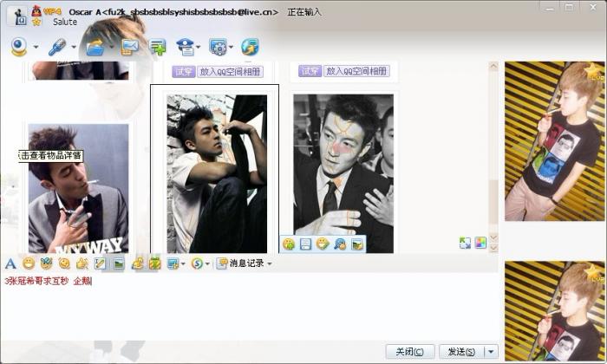Click the contact's upper QQ show picture
The image size is (607, 364).
point(555,141)
